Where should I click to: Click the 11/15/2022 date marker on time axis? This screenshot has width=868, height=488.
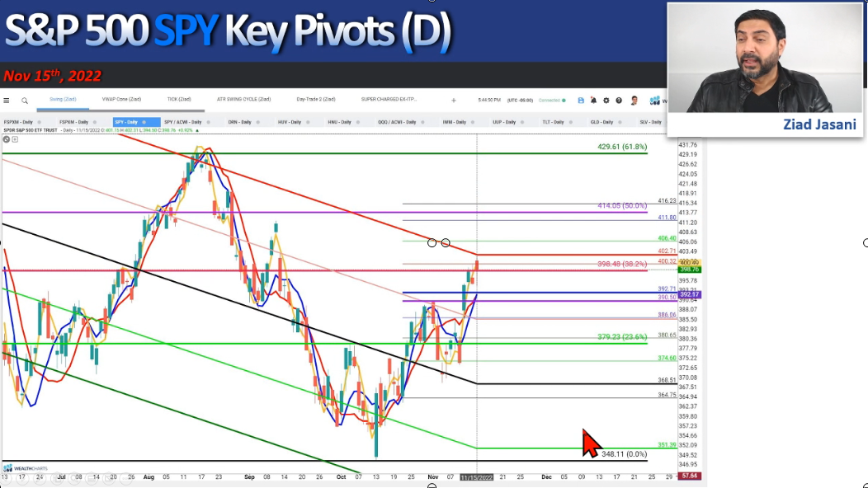tap(477, 477)
